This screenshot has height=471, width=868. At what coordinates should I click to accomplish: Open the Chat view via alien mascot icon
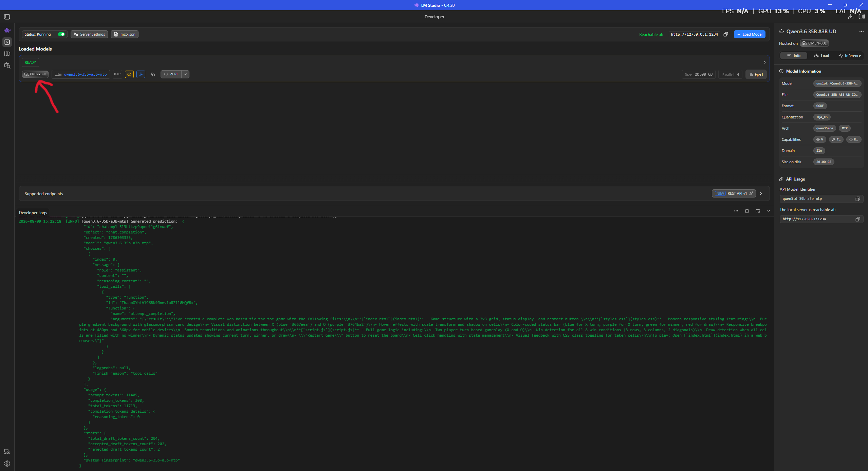7,31
